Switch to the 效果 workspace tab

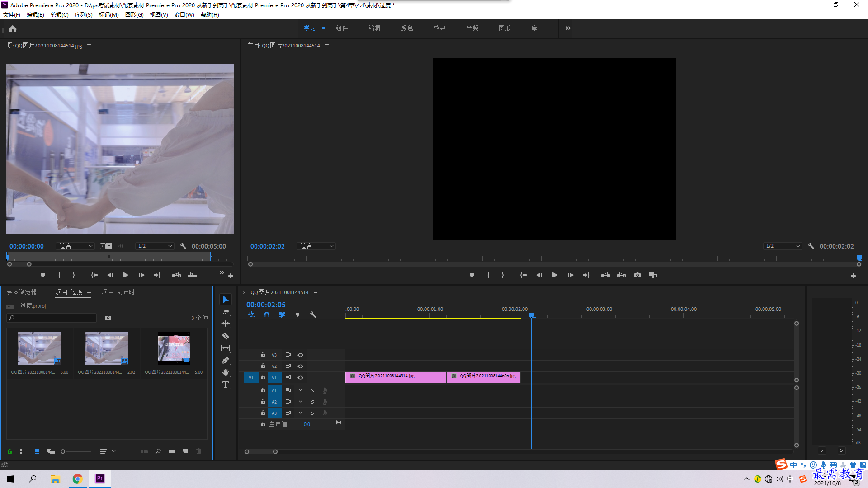pyautogui.click(x=439, y=28)
